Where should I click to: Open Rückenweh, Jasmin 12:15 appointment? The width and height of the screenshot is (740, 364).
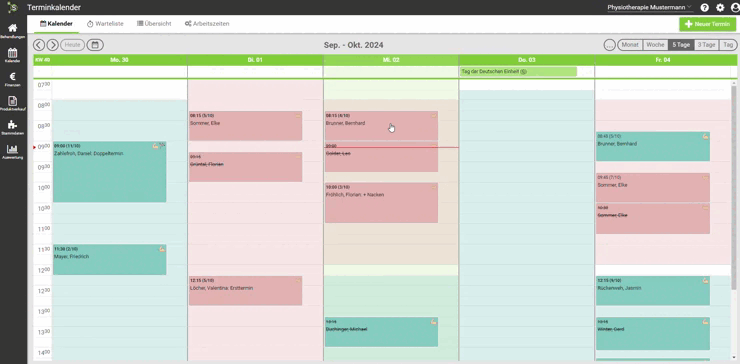653,291
